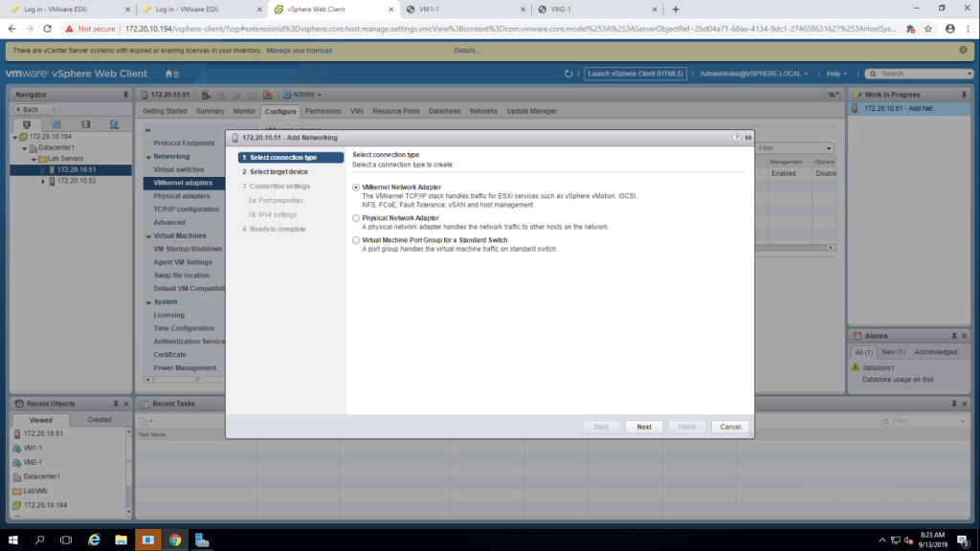The image size is (980, 551).
Task: Minimize the wizard to Work In Progress
Action: pos(747,138)
